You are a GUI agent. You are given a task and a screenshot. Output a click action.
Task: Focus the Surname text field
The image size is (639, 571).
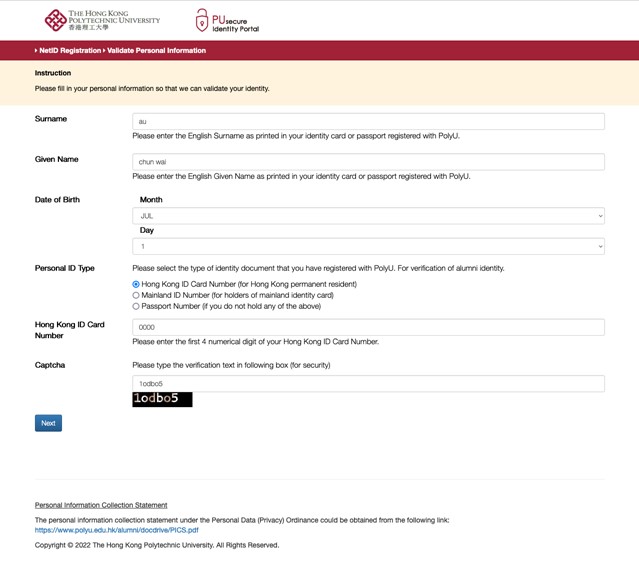(x=368, y=121)
